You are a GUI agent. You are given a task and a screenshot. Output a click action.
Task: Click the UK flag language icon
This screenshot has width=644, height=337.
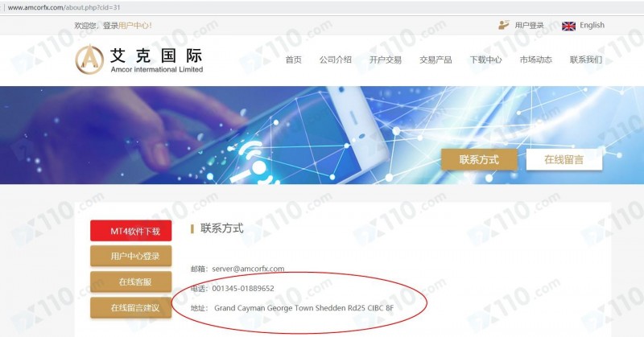pos(568,26)
